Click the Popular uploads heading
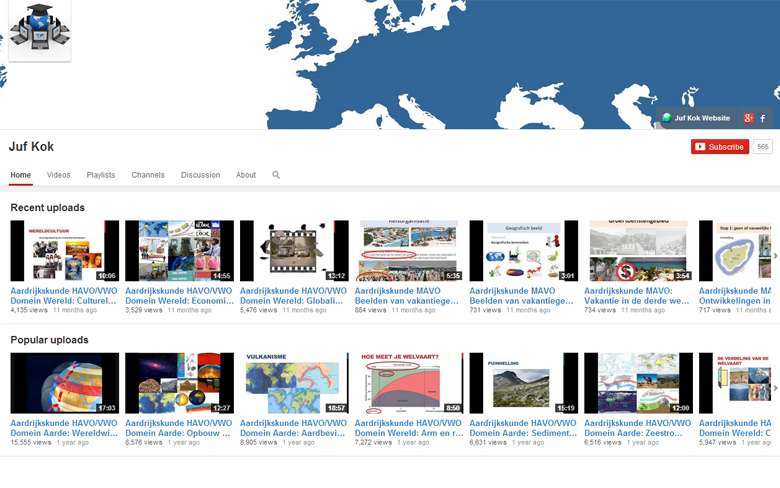 coord(50,340)
